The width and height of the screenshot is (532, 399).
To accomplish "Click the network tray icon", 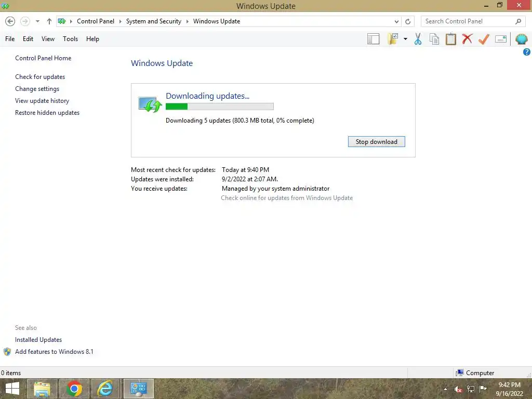I will 471,389.
